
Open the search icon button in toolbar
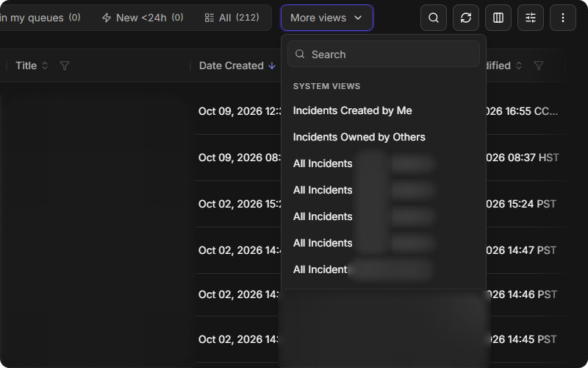[434, 18]
